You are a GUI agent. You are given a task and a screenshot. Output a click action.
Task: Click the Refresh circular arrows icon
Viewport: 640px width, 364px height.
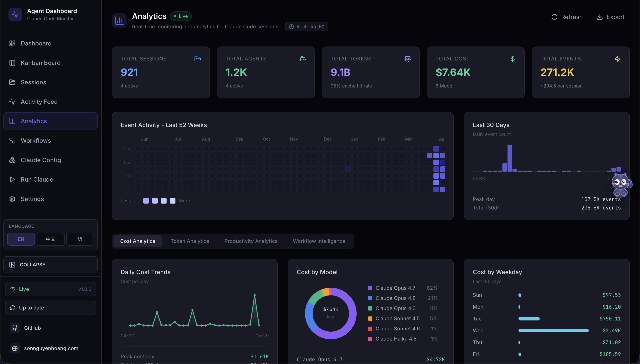point(554,17)
